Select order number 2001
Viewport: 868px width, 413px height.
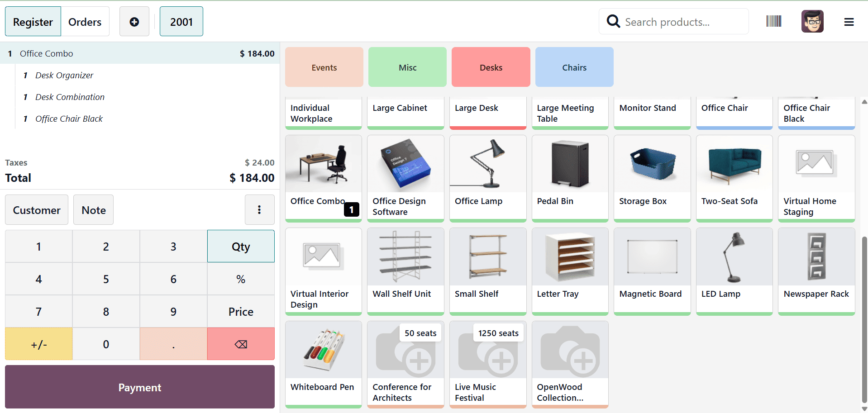click(x=181, y=22)
